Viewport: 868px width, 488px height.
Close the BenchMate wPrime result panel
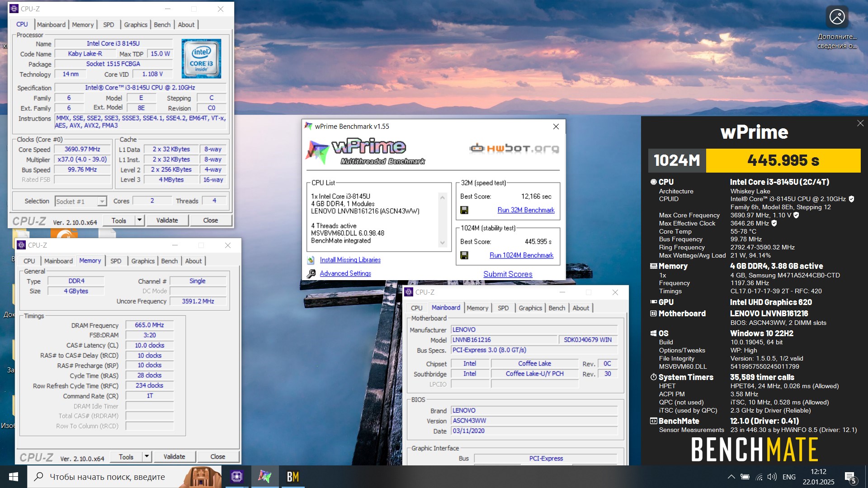(x=860, y=123)
